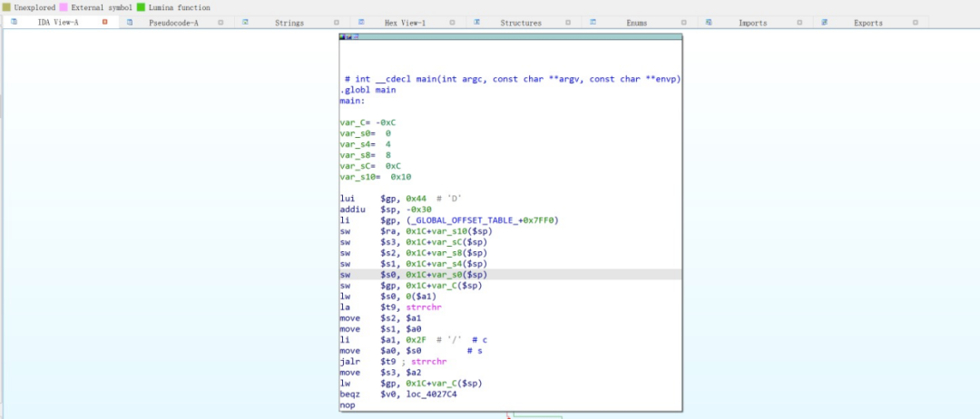Image resolution: width=980 pixels, height=419 pixels.
Task: Select the var_s4= 4 line
Action: (365, 144)
